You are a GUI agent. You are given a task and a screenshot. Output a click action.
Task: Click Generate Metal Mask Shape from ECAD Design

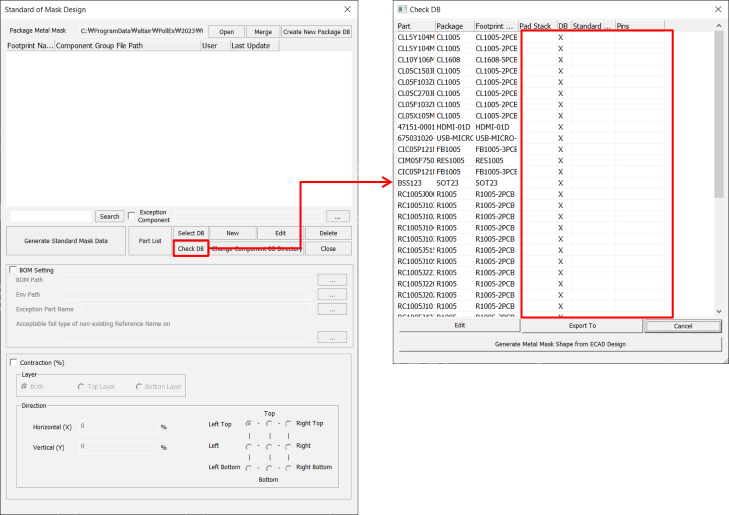pyautogui.click(x=560, y=343)
